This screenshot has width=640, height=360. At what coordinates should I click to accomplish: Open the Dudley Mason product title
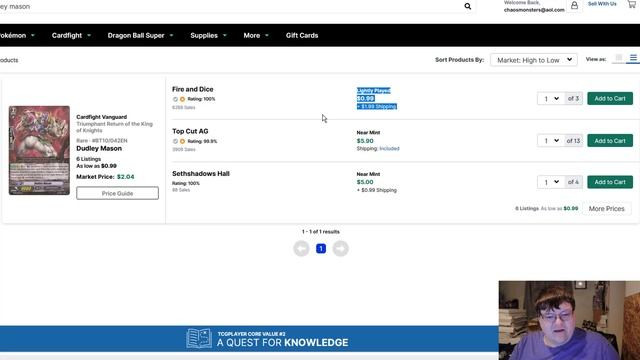tap(99, 149)
